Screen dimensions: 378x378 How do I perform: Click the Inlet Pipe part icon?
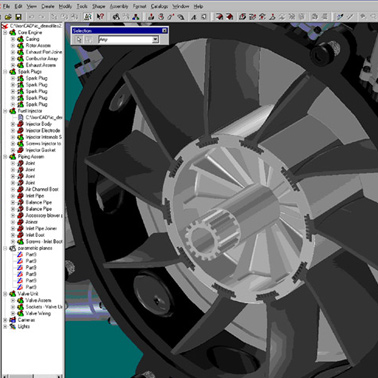[21, 196]
